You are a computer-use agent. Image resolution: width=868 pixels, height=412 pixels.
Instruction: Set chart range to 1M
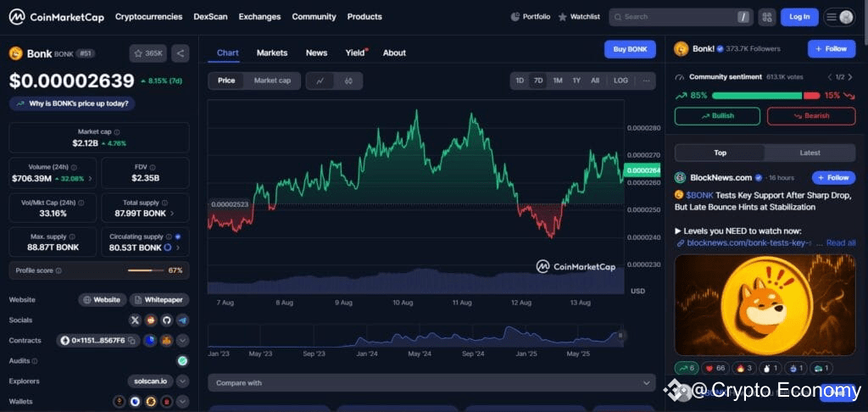click(558, 81)
